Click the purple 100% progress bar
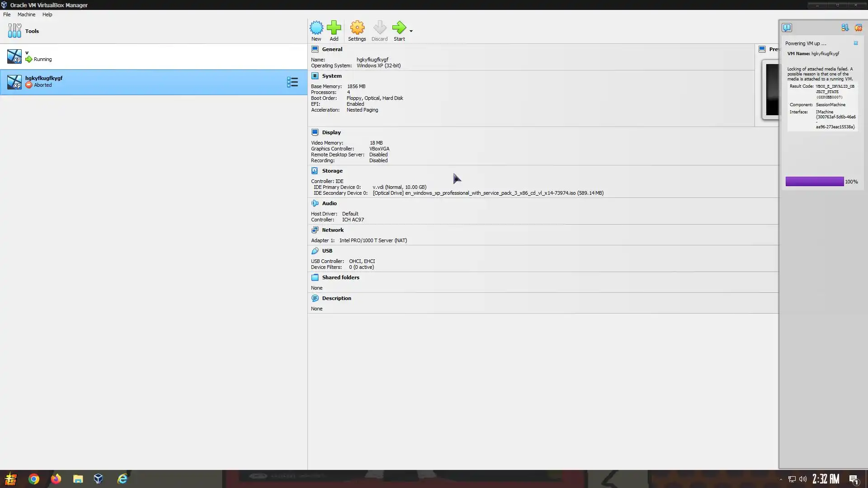Screen dimensions: 868x488 (814, 182)
